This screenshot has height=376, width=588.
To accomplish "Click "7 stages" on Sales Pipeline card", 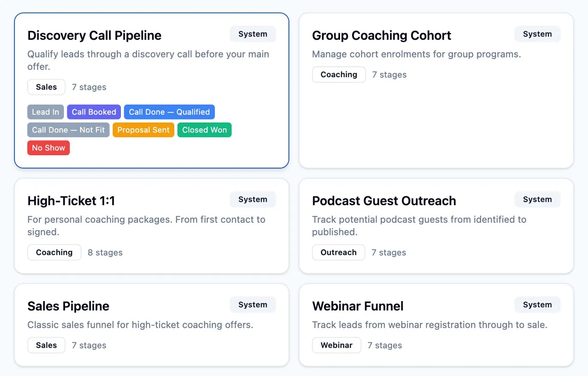I will click(x=89, y=345).
